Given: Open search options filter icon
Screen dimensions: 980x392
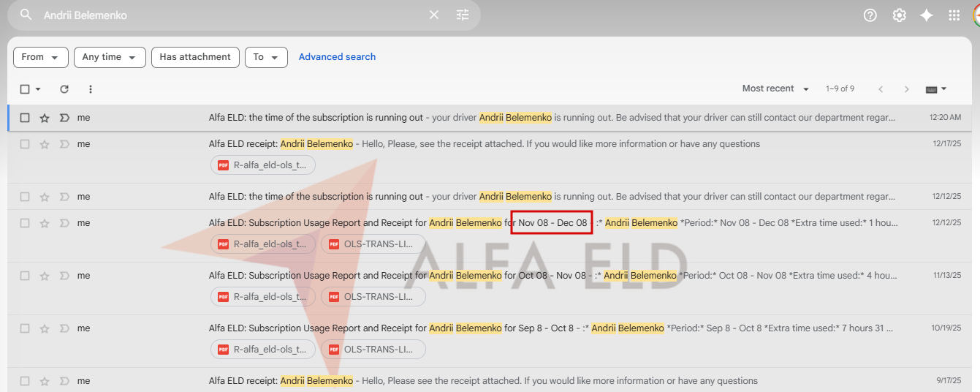Looking at the screenshot, I should pyautogui.click(x=463, y=15).
